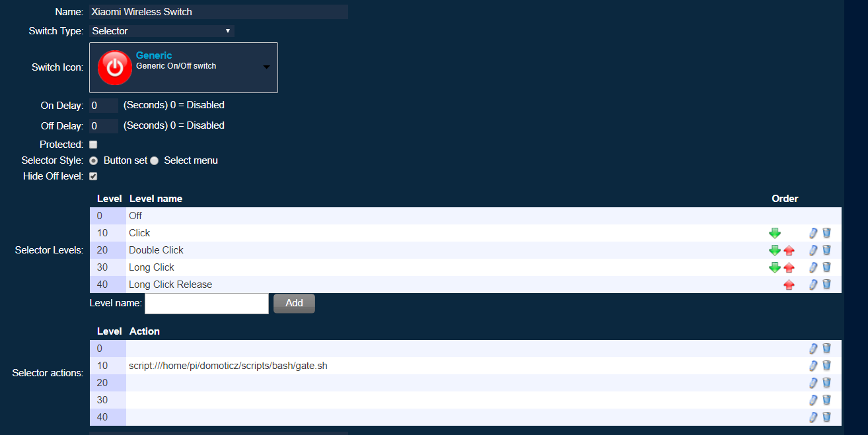868x435 pixels.
Task: Click the On Delay seconds field
Action: (x=104, y=106)
